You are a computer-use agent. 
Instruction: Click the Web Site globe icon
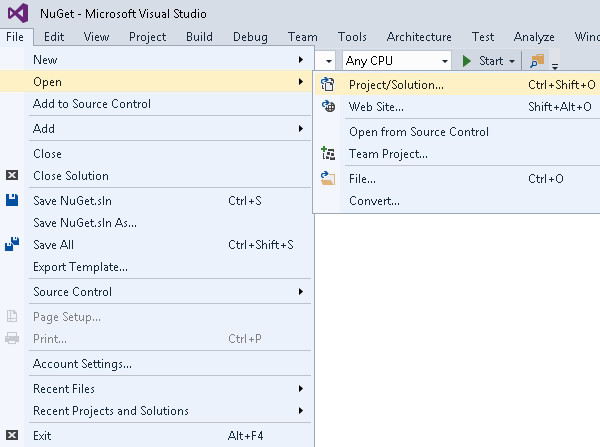coord(328,107)
